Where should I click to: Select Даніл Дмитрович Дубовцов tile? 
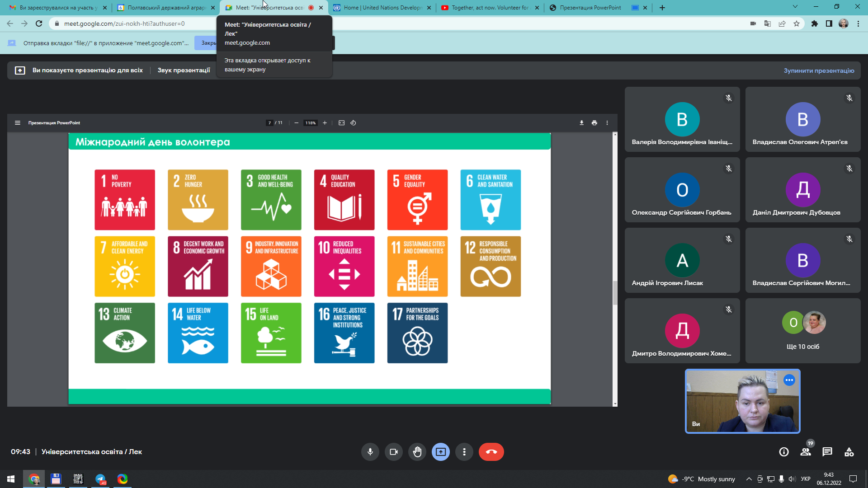point(803,190)
